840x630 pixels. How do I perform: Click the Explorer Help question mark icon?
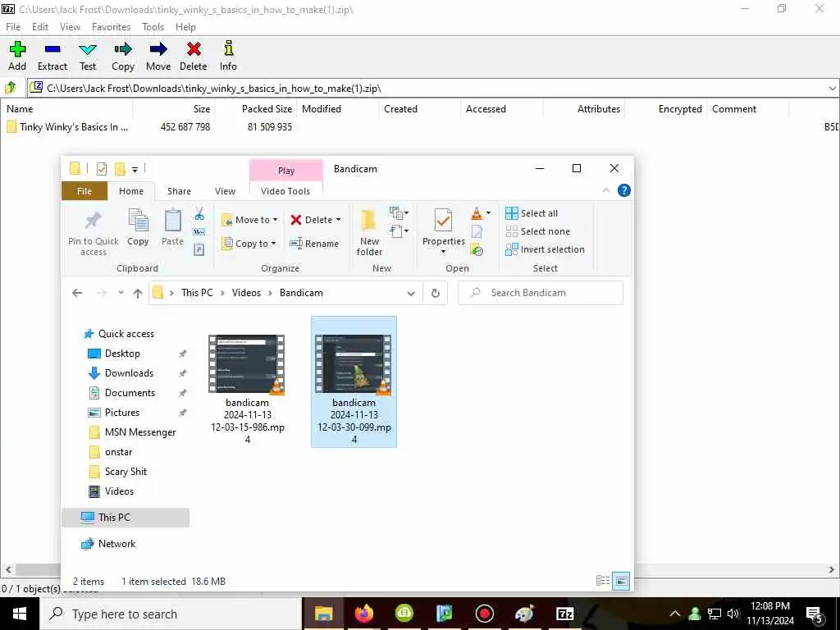(624, 190)
